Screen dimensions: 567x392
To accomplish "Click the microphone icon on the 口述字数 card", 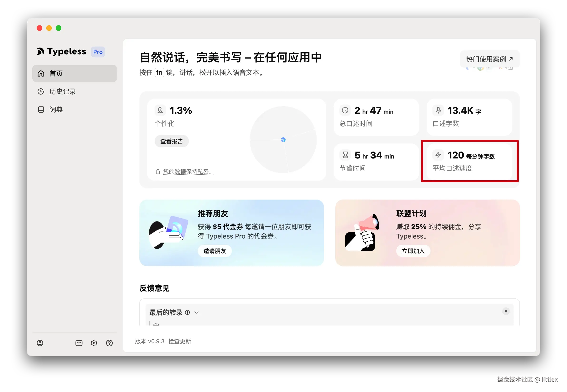I will [438, 110].
